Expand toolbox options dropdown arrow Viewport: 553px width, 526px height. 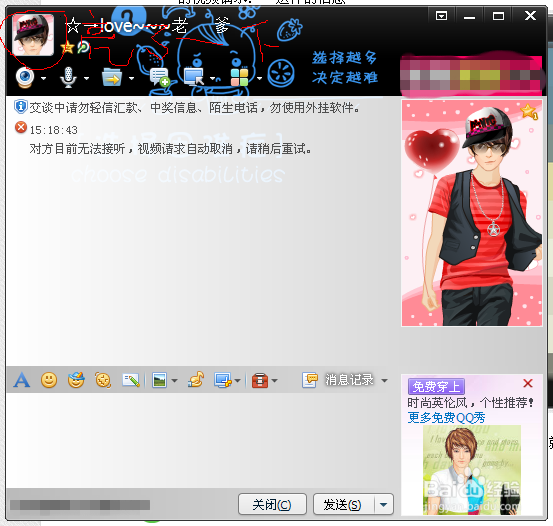click(275, 381)
